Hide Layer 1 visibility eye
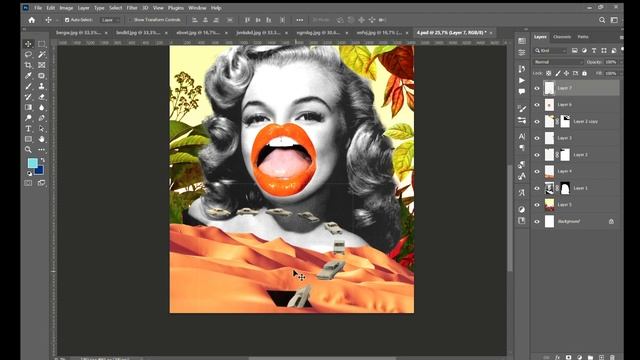This screenshot has height=360, width=640. point(537,188)
